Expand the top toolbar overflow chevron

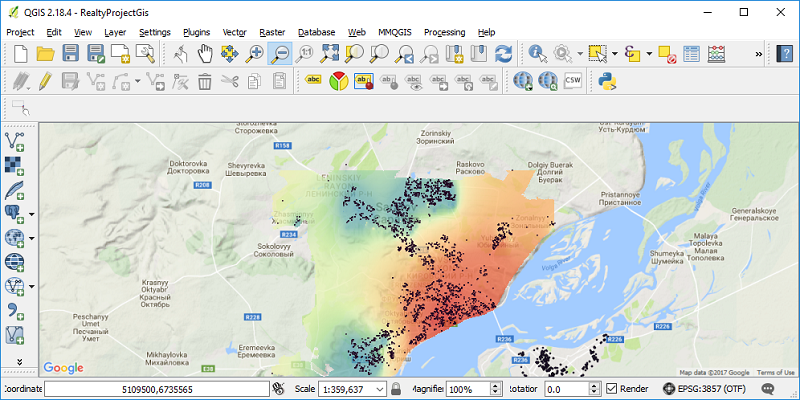(x=759, y=54)
